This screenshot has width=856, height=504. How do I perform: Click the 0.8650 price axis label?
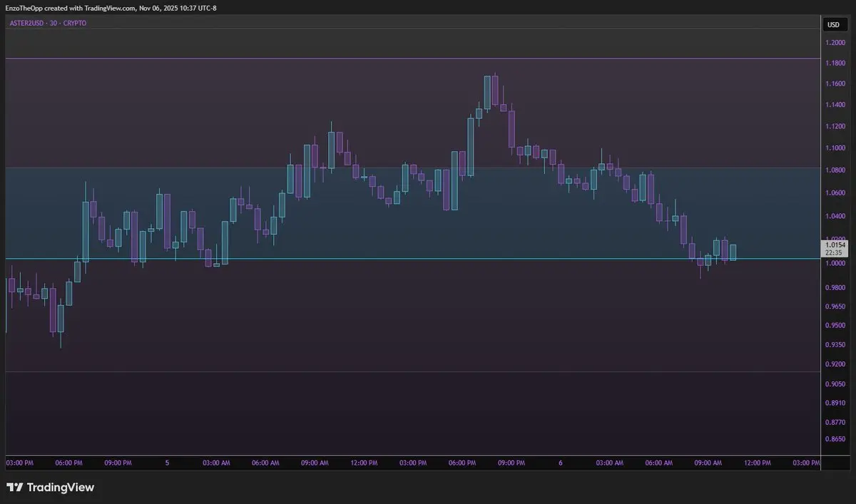tap(835, 439)
